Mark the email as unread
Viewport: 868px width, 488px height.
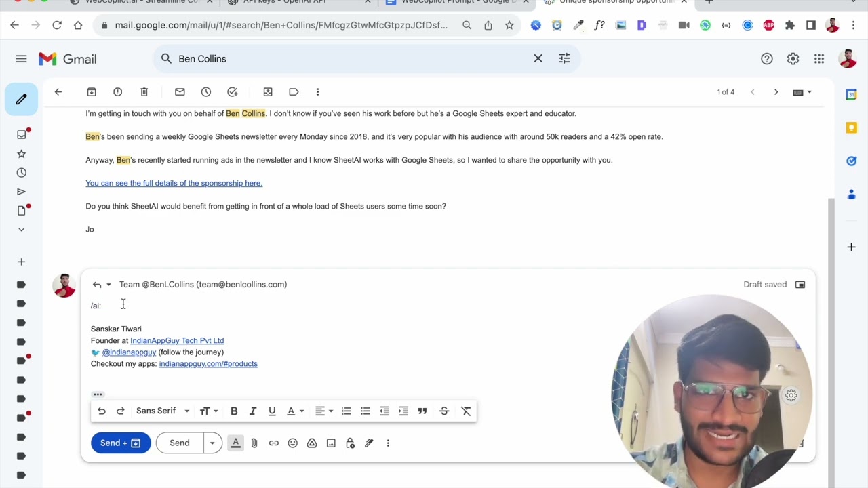point(180,92)
